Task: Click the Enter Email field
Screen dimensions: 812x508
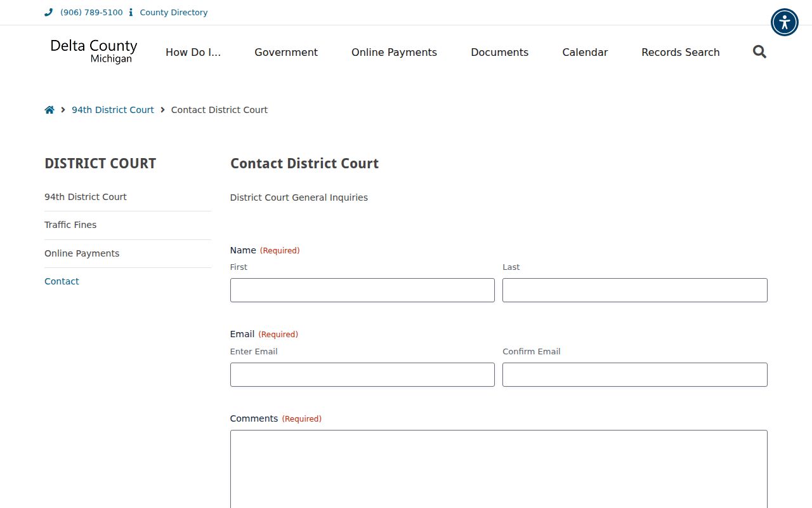Action: click(362, 375)
